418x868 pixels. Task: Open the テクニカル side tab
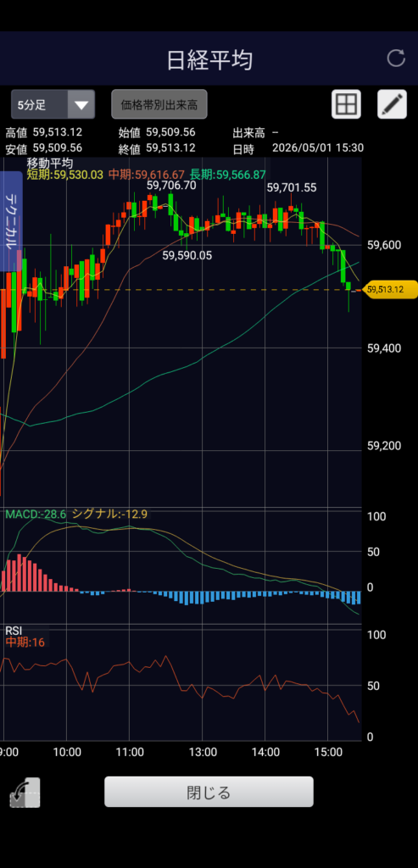tap(11, 221)
